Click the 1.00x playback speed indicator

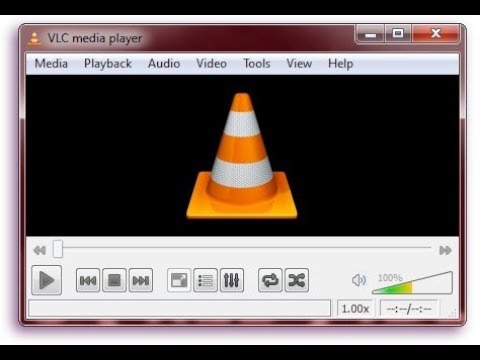pyautogui.click(x=355, y=309)
